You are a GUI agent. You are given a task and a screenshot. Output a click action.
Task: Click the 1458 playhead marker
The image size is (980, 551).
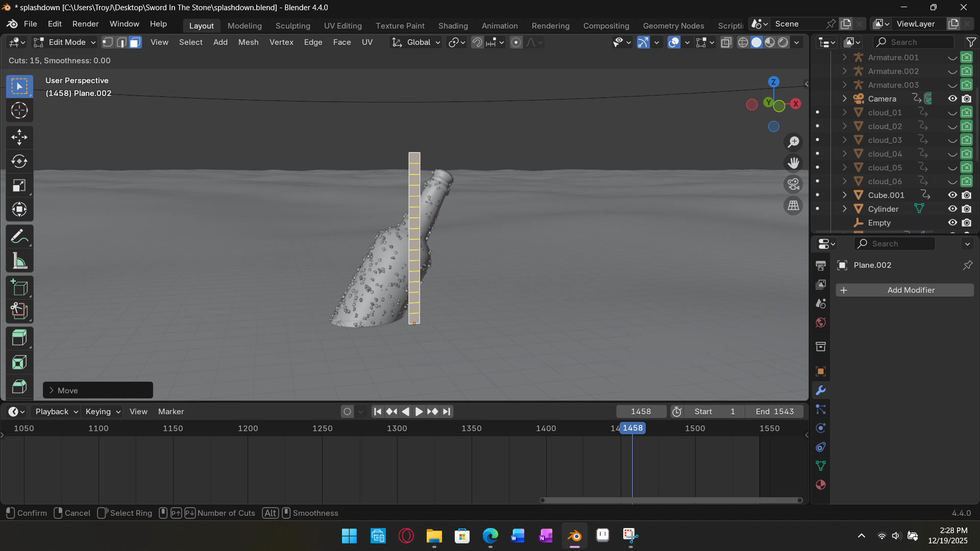pos(633,428)
